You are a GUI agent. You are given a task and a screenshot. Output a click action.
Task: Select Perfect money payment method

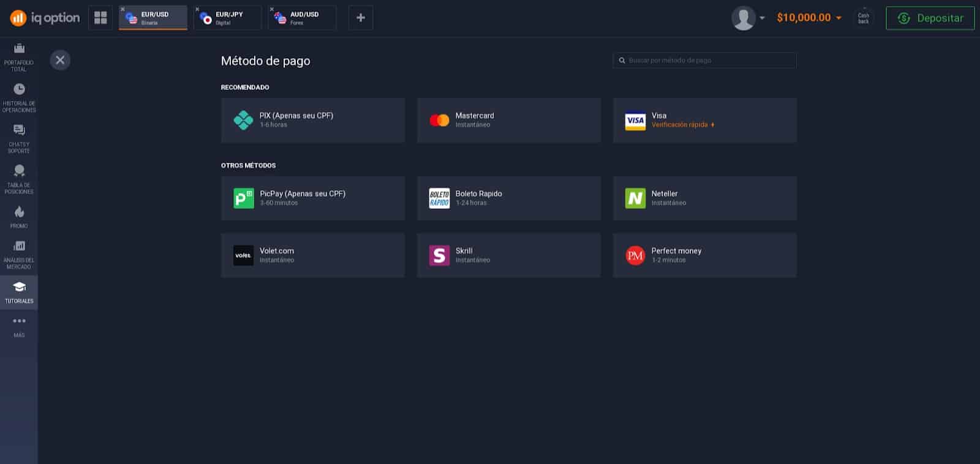coord(705,255)
